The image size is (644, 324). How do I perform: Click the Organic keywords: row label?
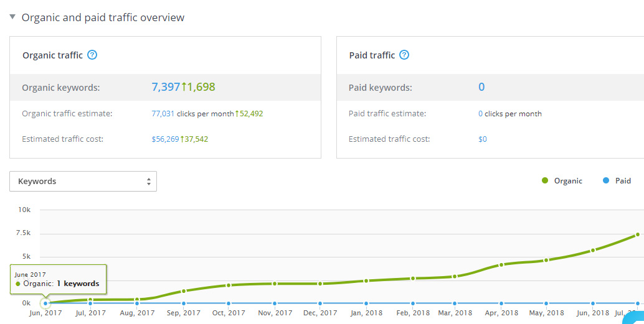pyautogui.click(x=61, y=88)
